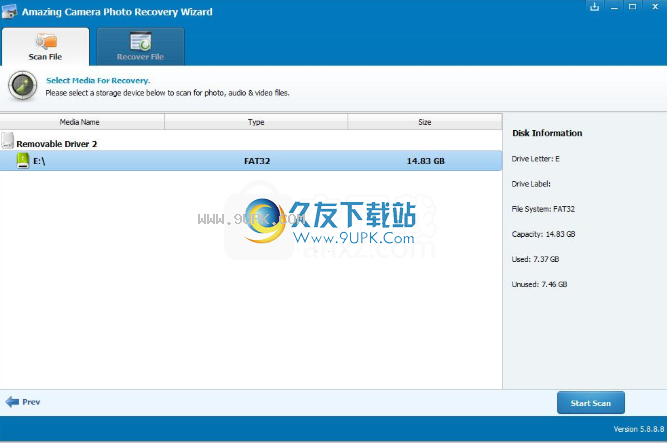Click the Disk Information heading
667x443 pixels.
[x=547, y=133]
